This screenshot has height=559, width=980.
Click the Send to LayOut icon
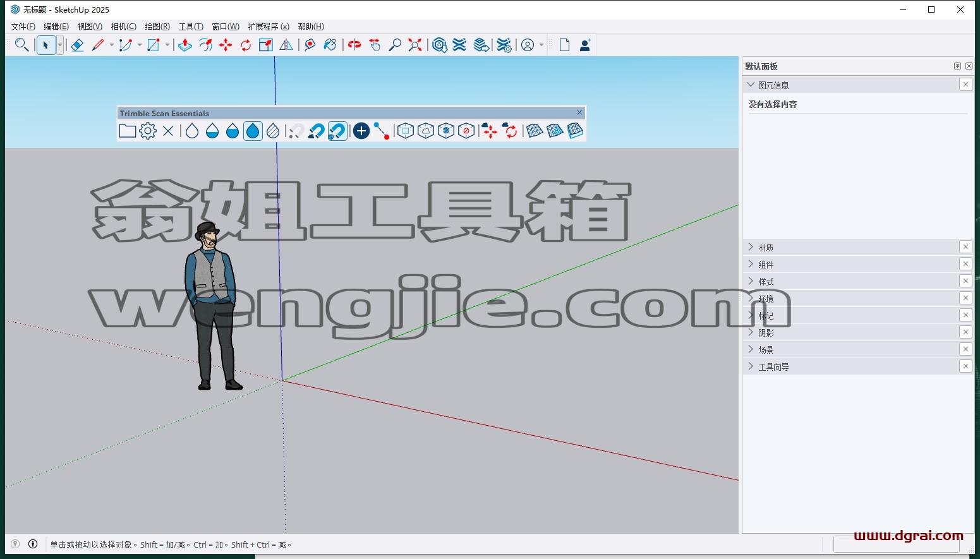(481, 45)
